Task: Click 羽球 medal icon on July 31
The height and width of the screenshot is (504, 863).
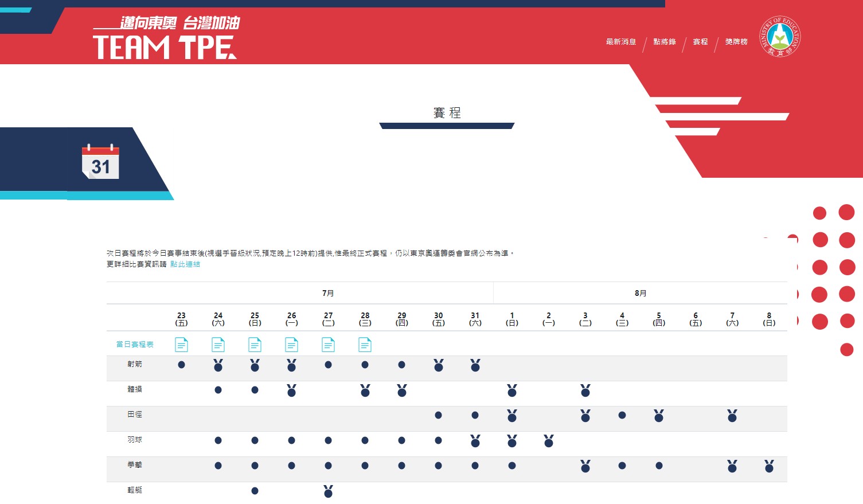Action: (x=475, y=441)
